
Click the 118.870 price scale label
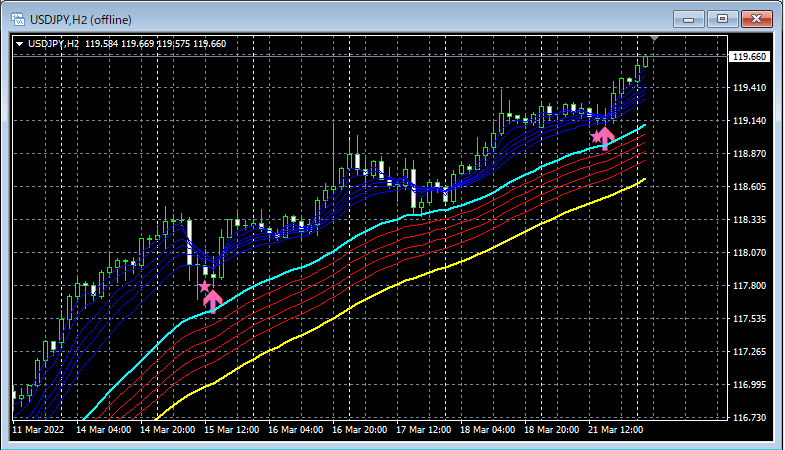749,154
